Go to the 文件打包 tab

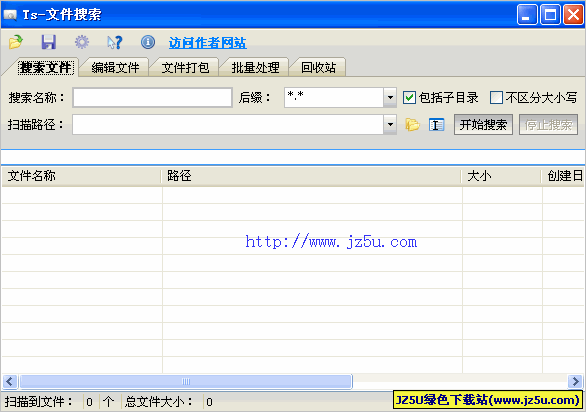tap(185, 68)
